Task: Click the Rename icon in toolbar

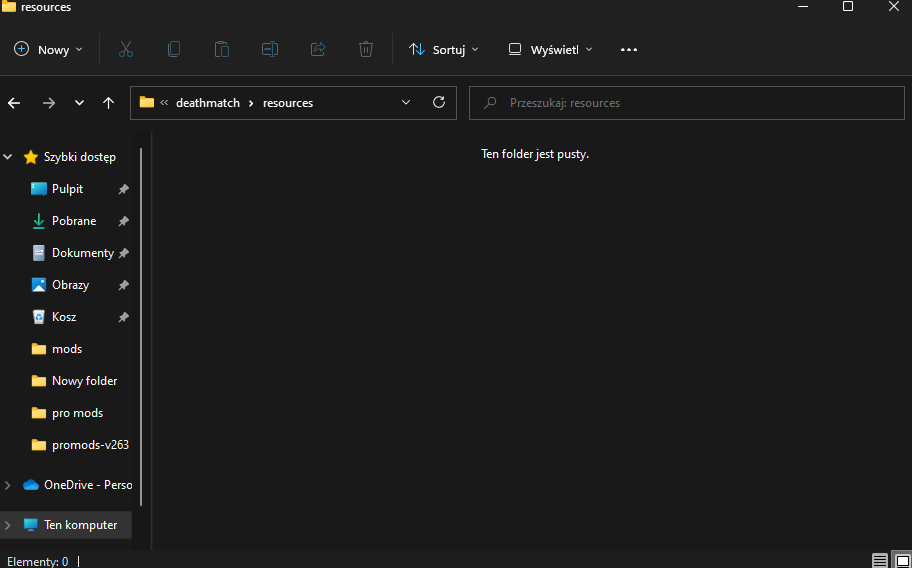Action: click(270, 49)
